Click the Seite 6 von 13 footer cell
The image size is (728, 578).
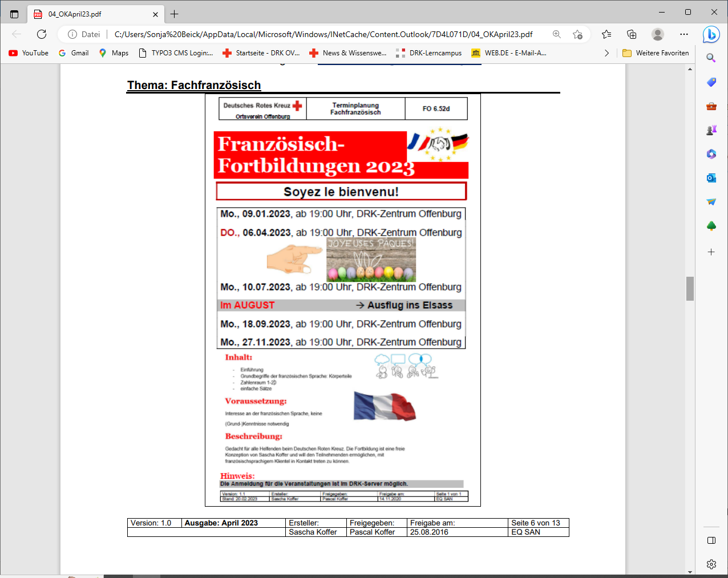[x=539, y=523]
